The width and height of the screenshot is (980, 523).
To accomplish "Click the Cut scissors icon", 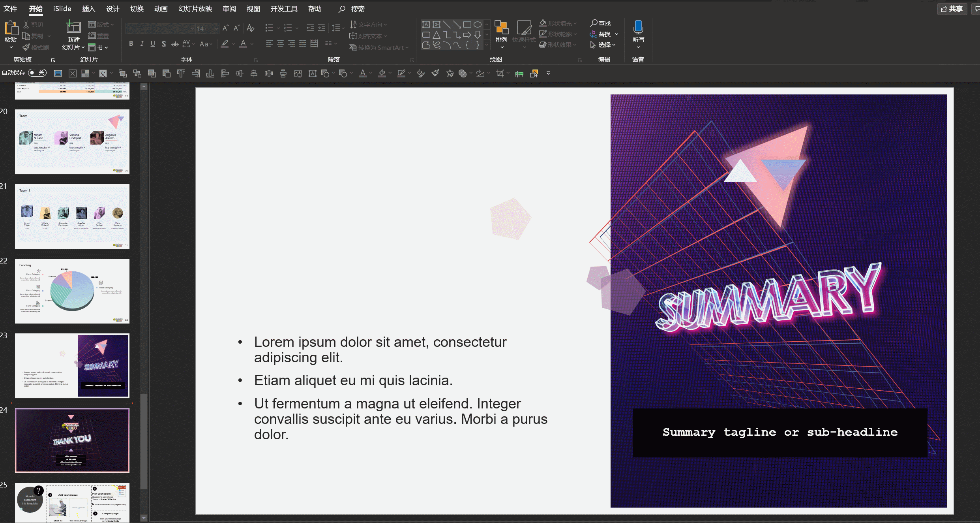I will point(26,24).
